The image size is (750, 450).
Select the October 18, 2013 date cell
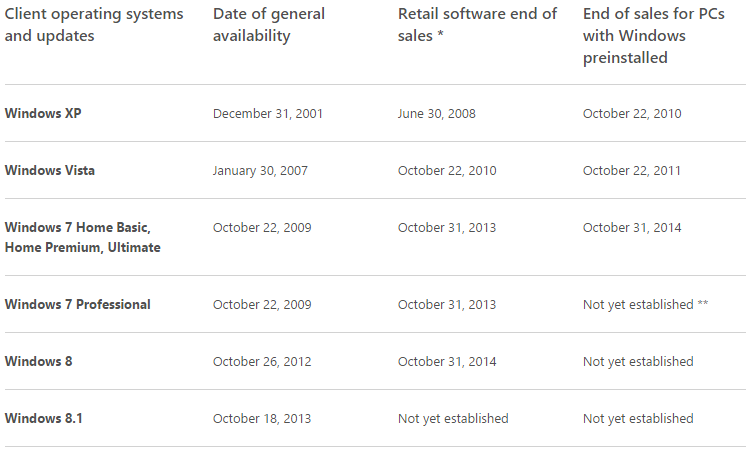pyautogui.click(x=262, y=418)
